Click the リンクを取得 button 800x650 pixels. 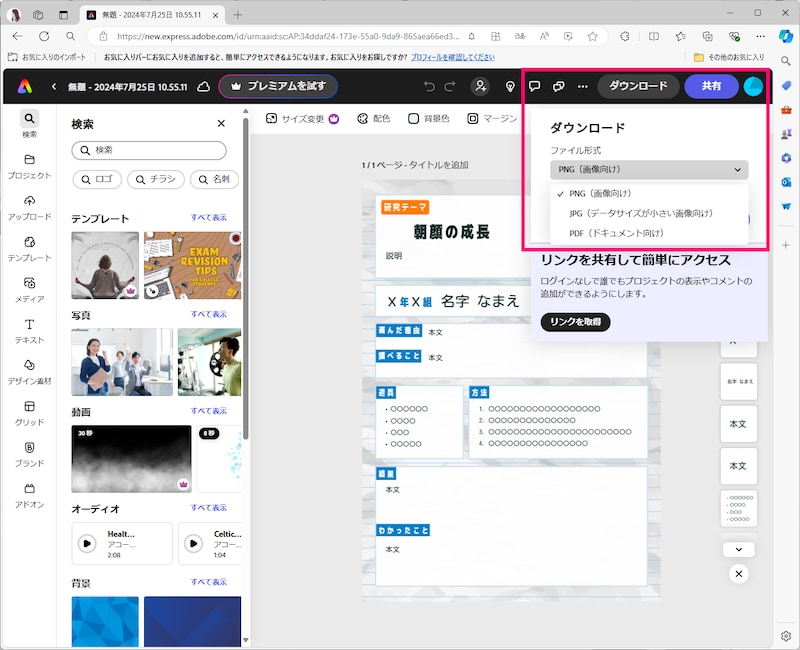click(577, 322)
